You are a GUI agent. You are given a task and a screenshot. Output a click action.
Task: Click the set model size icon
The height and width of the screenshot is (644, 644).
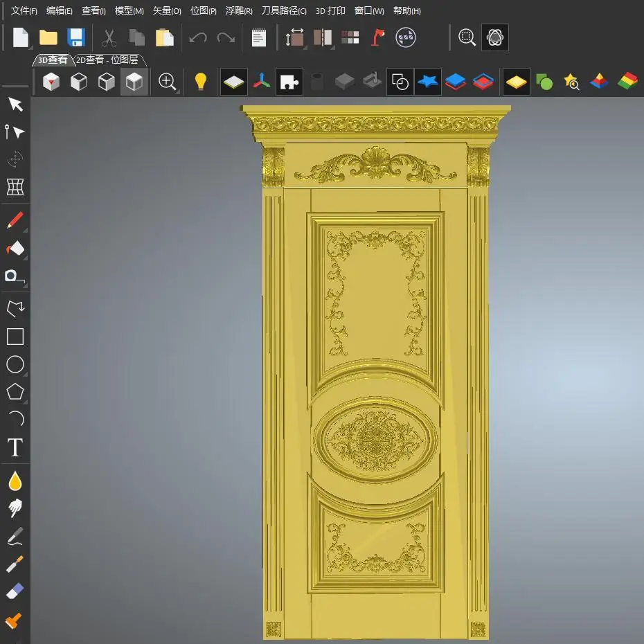(x=294, y=38)
